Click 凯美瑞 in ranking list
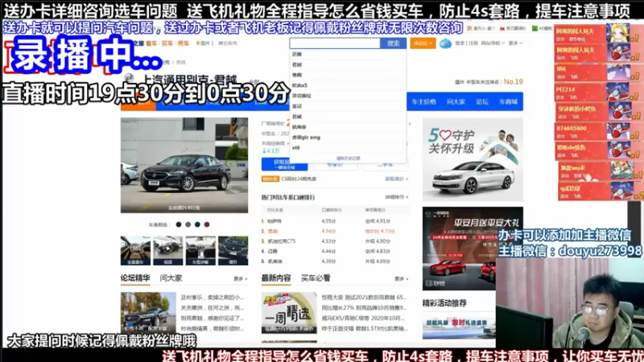 [275, 261]
